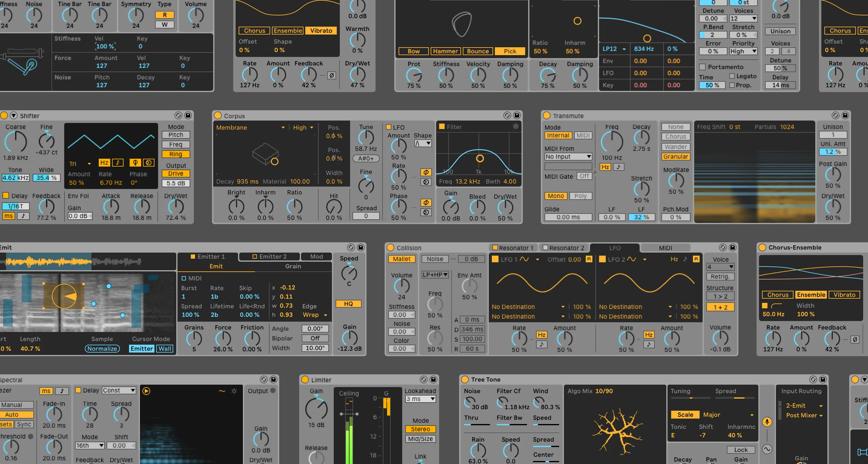Viewport: 868px width, 464px height.
Task: Click the Transmute hot-swap preset icon
Action: point(835,116)
